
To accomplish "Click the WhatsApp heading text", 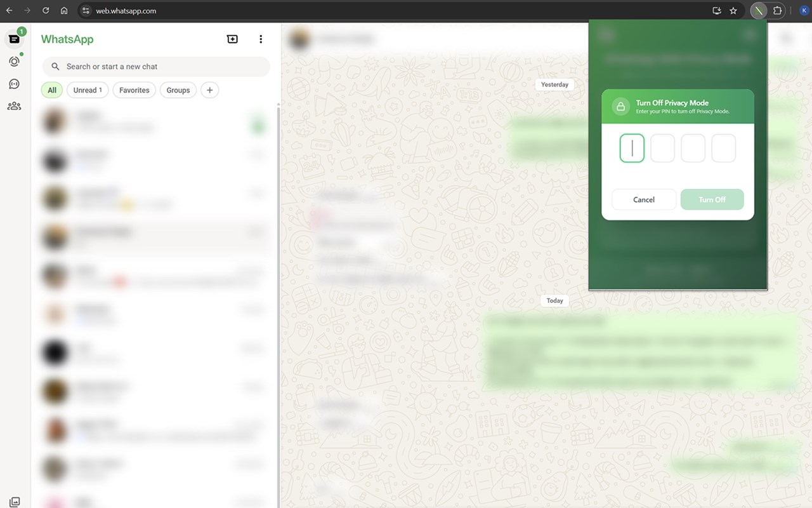I will [67, 39].
